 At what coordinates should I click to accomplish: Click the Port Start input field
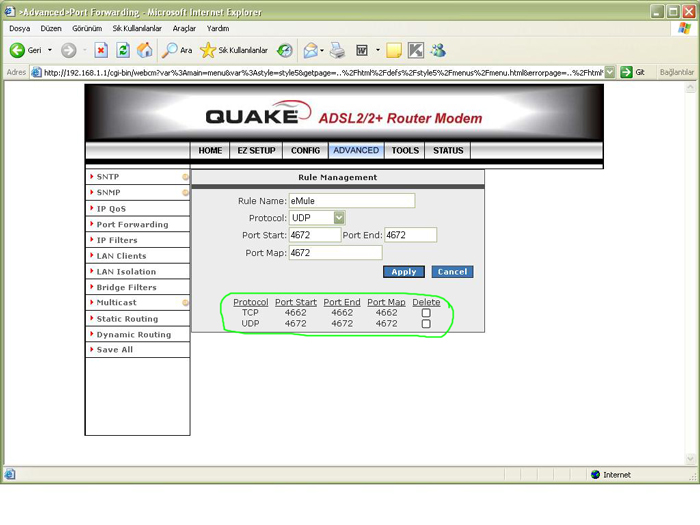pos(315,235)
